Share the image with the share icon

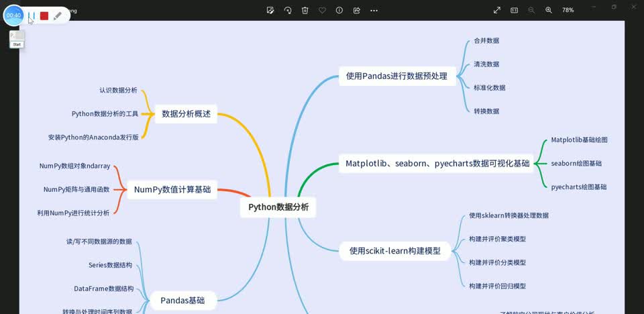[356, 10]
